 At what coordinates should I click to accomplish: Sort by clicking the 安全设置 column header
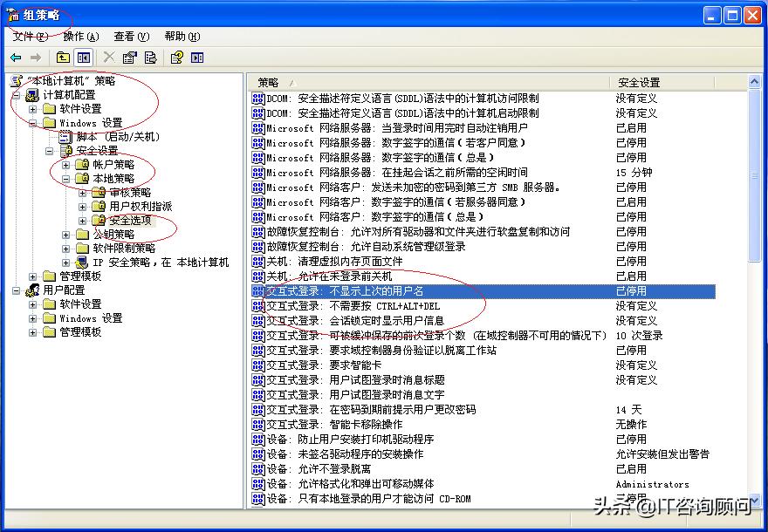[x=637, y=80]
